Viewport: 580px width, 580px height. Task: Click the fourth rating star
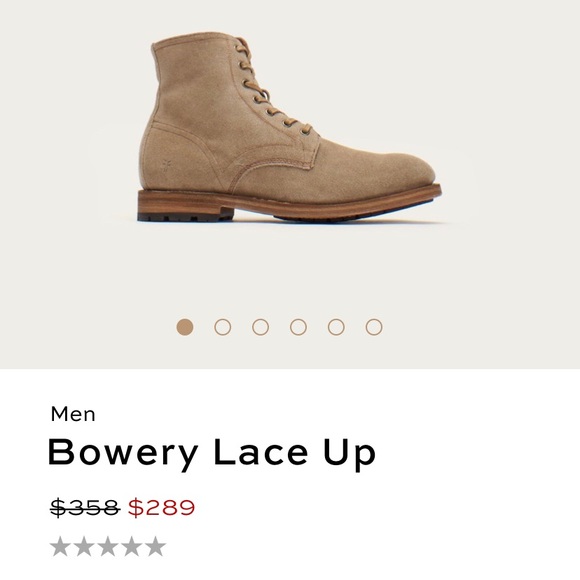click(131, 546)
